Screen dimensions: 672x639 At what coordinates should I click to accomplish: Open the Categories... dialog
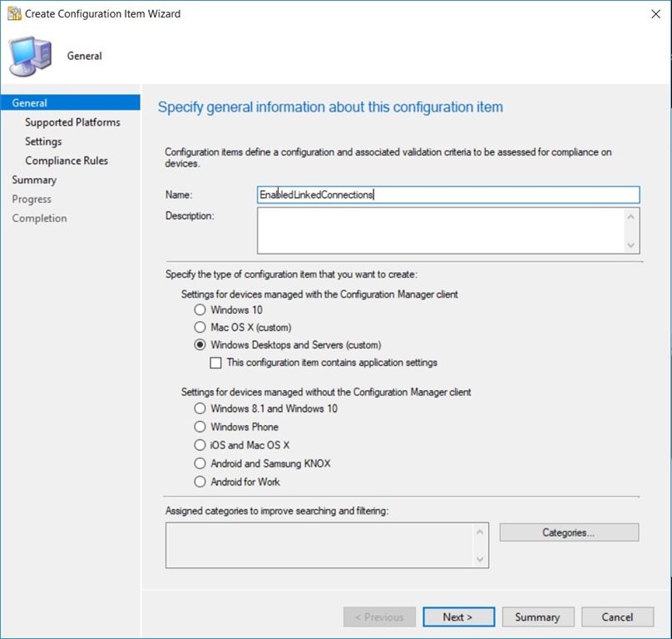click(x=569, y=532)
